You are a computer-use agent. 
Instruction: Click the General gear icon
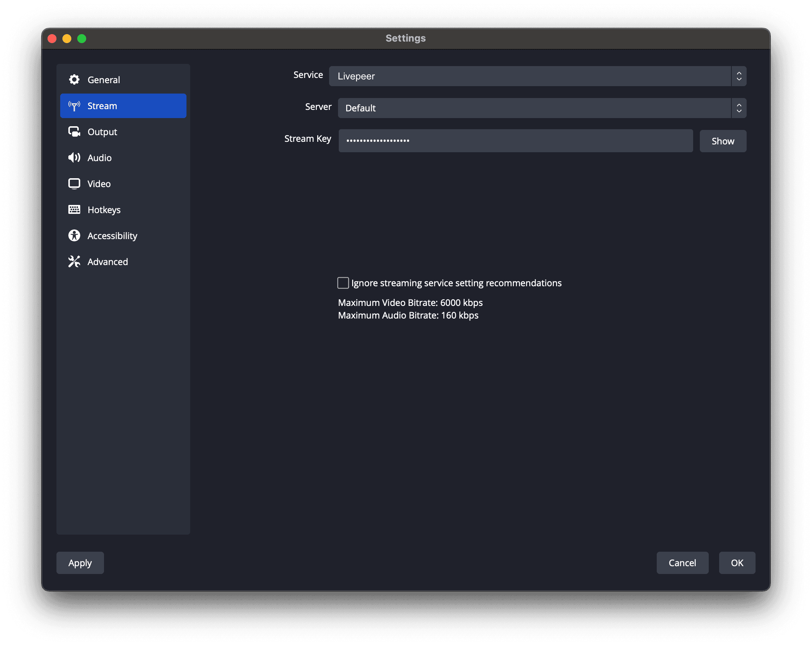click(74, 79)
